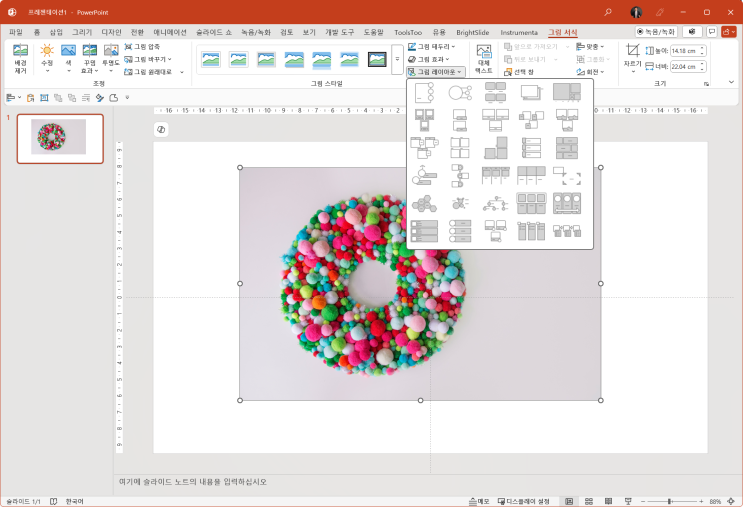Click the 그림 원래대로 (Reset Picture) button
Viewport: 743px width, 507px height.
(x=148, y=72)
